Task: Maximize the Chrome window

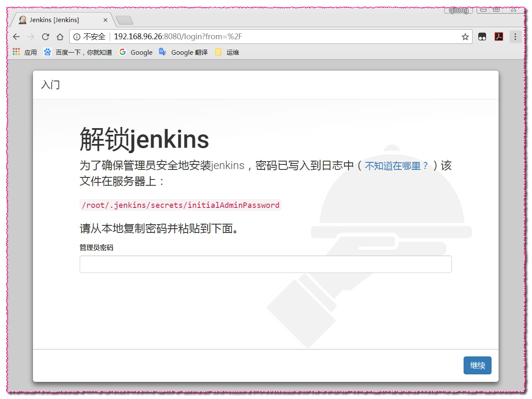Action: [496, 10]
